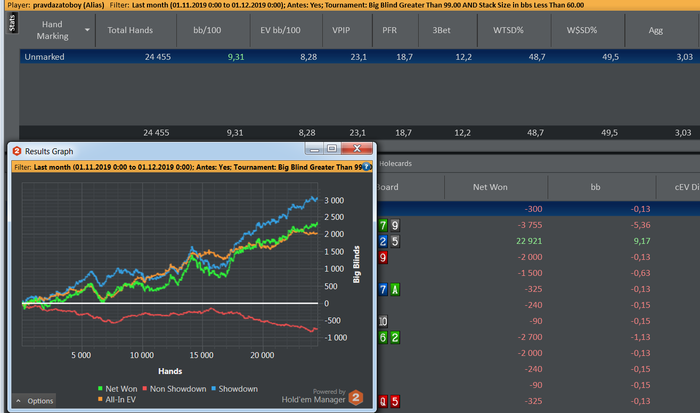Click the -0,63 bb value

tap(640, 273)
